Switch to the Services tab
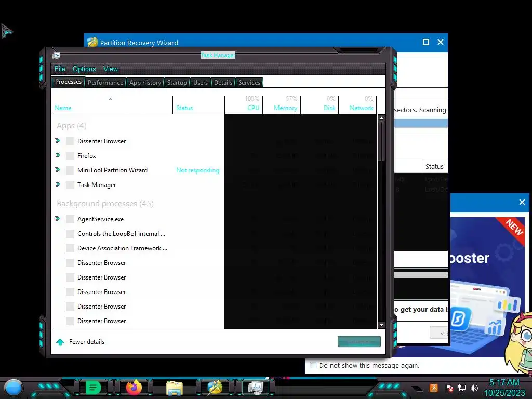The image size is (532, 399). tap(249, 83)
